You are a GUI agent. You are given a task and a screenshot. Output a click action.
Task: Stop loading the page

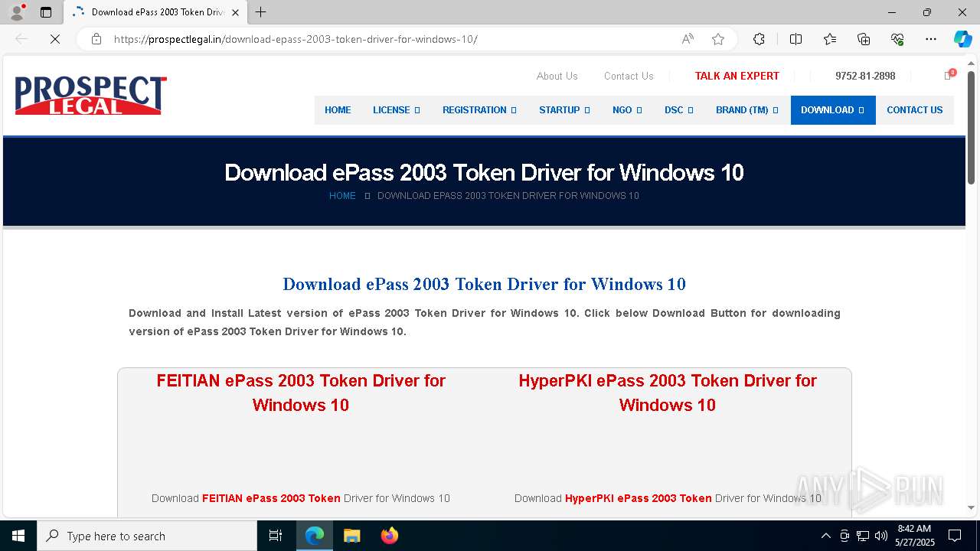point(55,39)
